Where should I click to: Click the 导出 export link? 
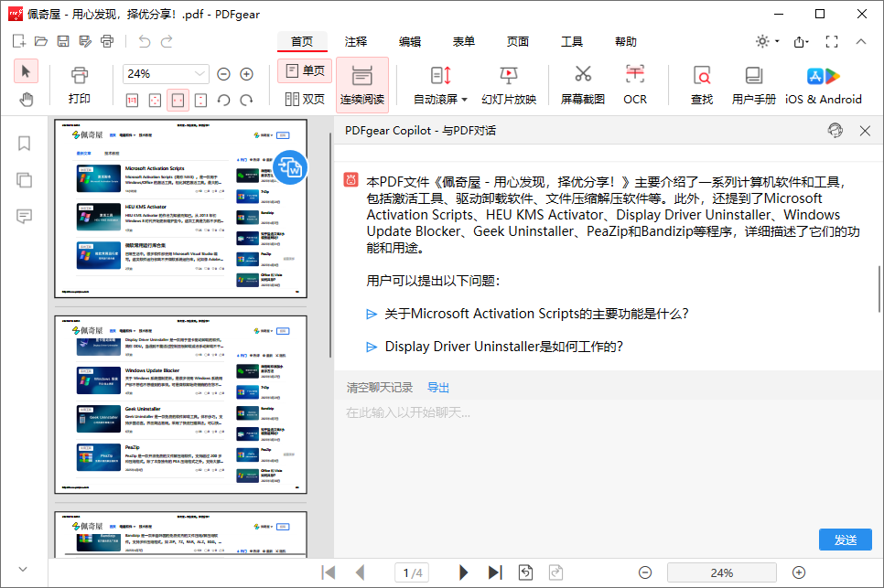[438, 388]
